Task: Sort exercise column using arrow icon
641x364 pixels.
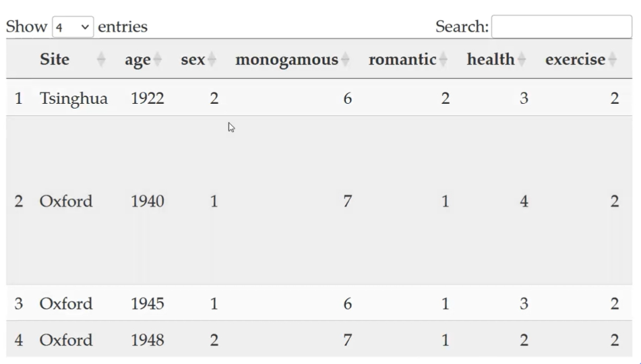Action: click(x=612, y=60)
